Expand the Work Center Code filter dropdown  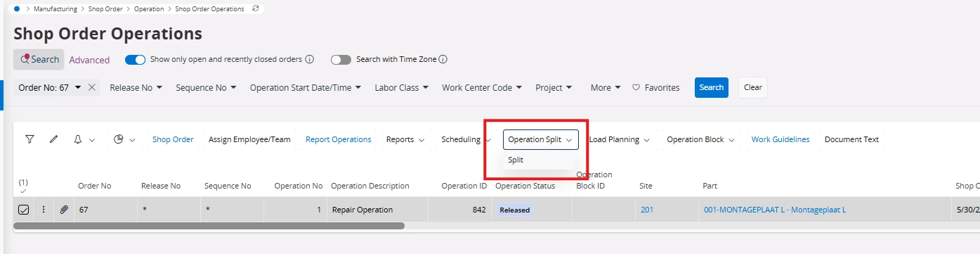[482, 88]
